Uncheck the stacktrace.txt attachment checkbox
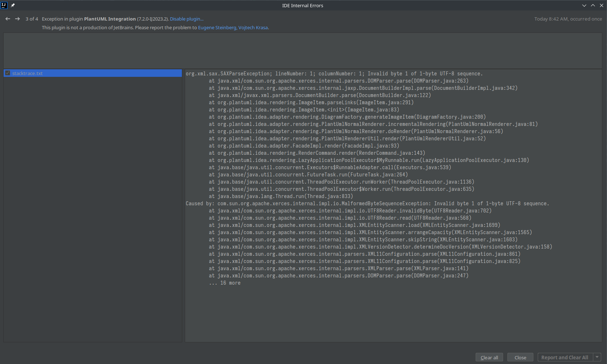The image size is (607, 364). pos(8,73)
